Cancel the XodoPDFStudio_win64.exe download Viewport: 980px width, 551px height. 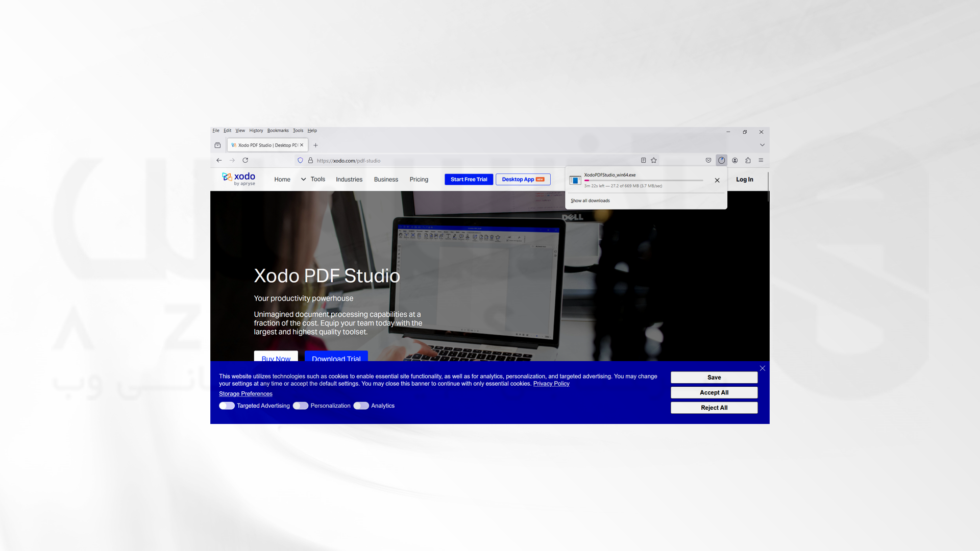coord(717,180)
